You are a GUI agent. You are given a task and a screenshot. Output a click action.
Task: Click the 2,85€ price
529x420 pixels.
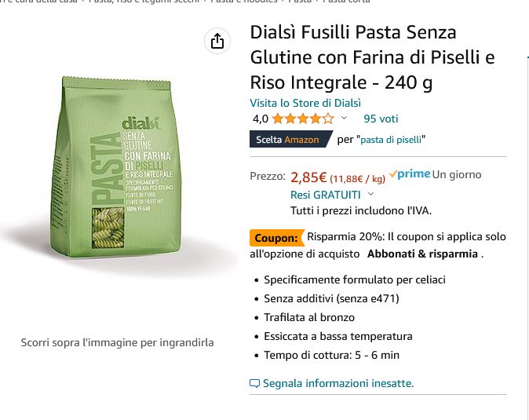308,177
